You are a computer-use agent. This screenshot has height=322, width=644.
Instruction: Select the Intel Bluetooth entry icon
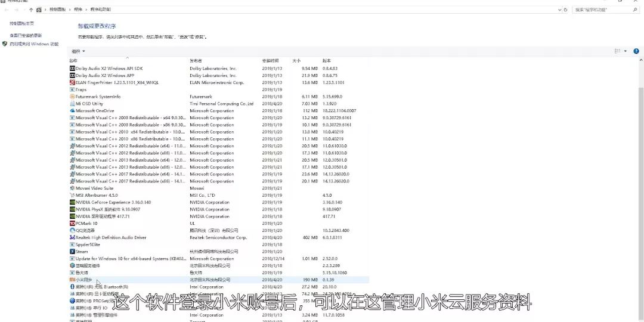72,287
